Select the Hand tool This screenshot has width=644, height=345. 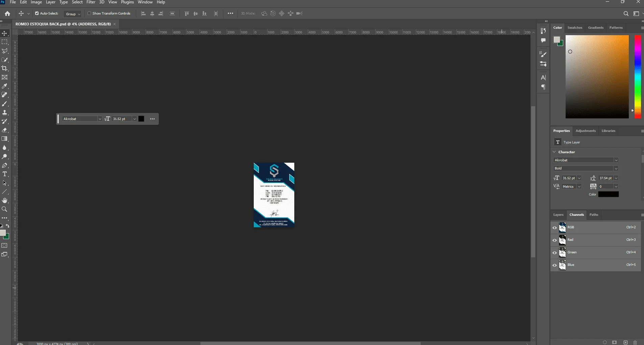point(5,201)
